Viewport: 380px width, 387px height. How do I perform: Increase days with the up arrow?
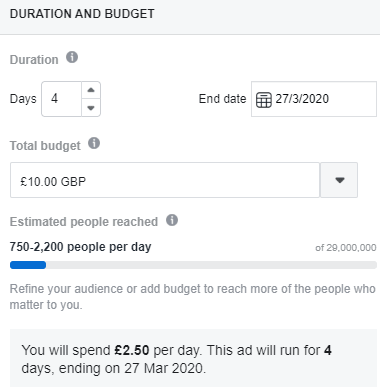[91, 90]
